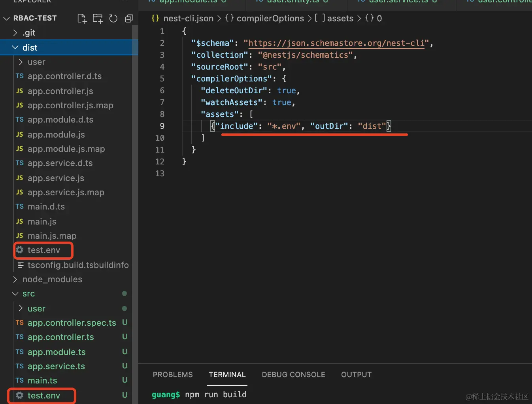Collapse all folders in Explorer

pos(129,18)
